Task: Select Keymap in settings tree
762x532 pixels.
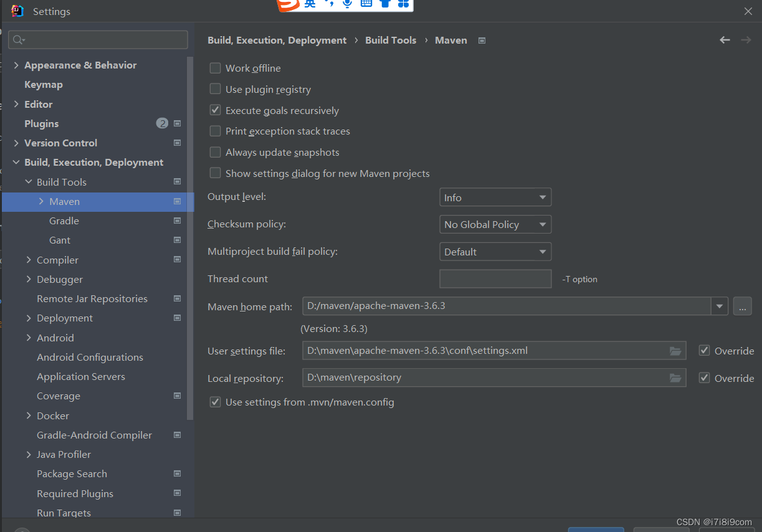Action: point(44,84)
